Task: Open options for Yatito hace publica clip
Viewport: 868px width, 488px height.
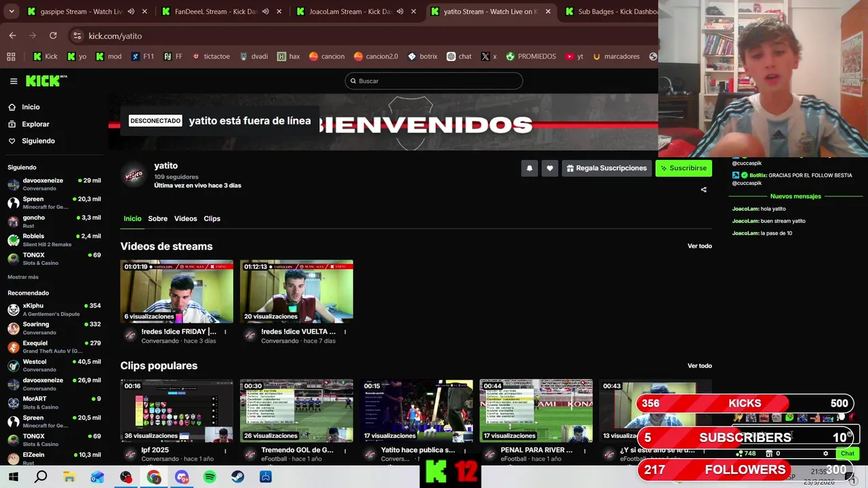Action: (x=465, y=451)
